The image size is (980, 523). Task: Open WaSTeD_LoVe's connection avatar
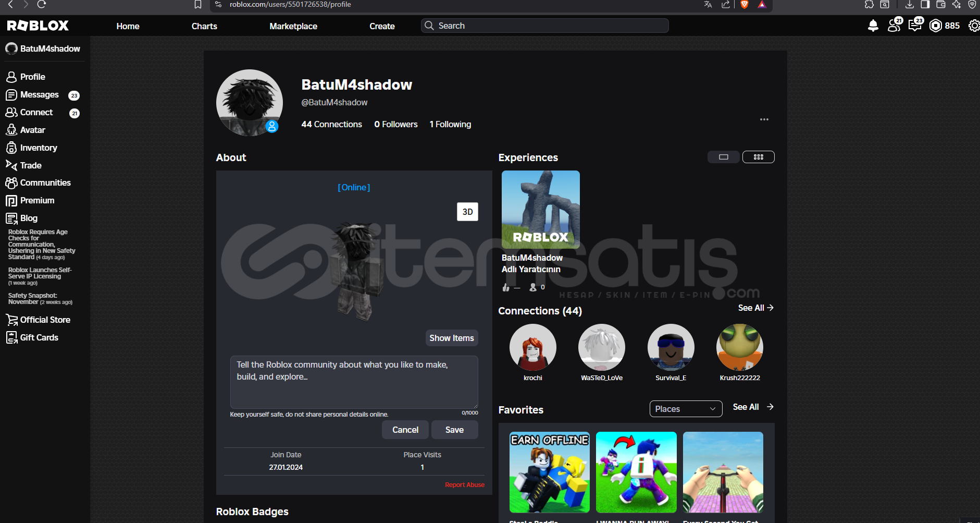602,347
